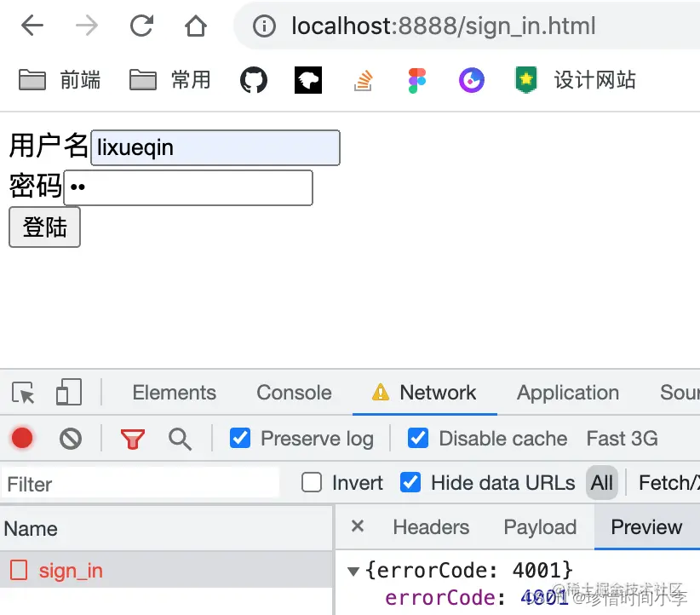Close the request details pane

[358, 526]
